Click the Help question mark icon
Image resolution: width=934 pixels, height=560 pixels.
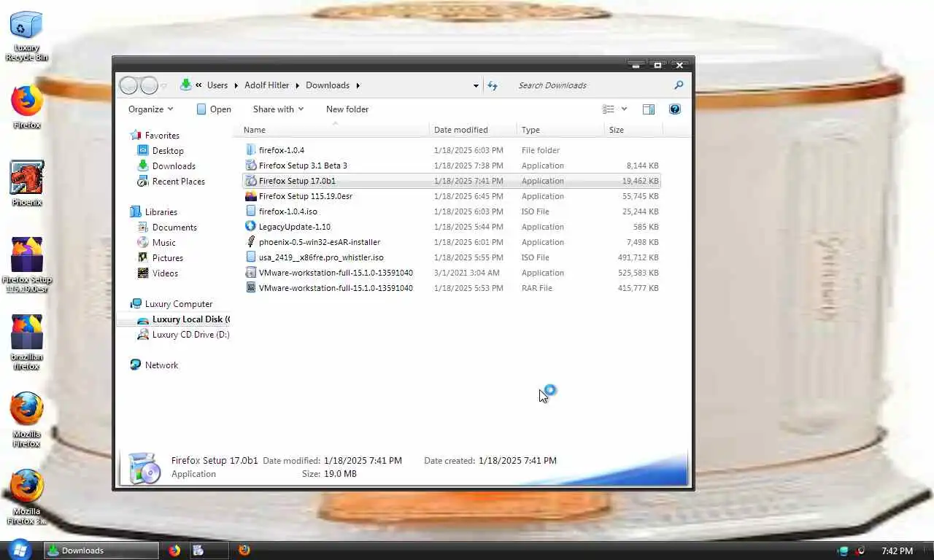pyautogui.click(x=675, y=109)
